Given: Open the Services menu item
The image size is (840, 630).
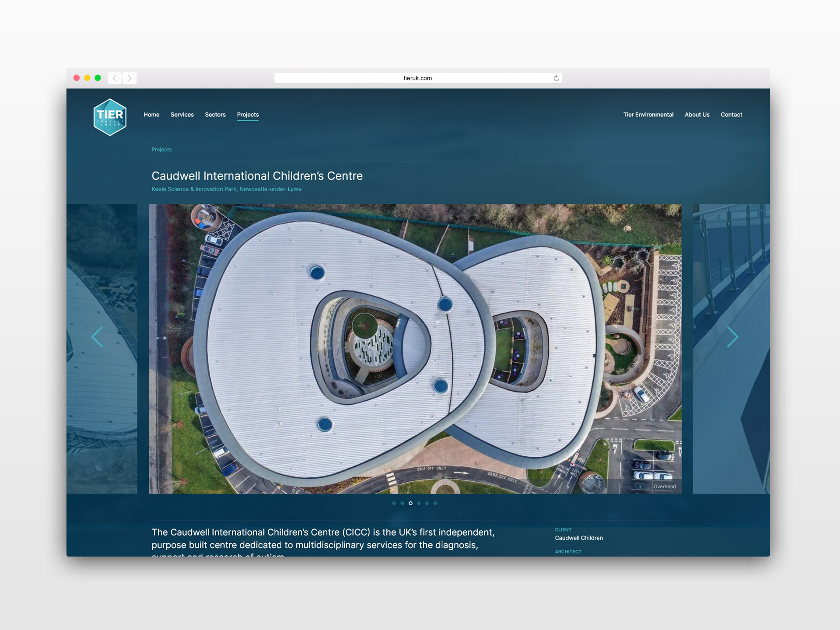Looking at the screenshot, I should [182, 115].
